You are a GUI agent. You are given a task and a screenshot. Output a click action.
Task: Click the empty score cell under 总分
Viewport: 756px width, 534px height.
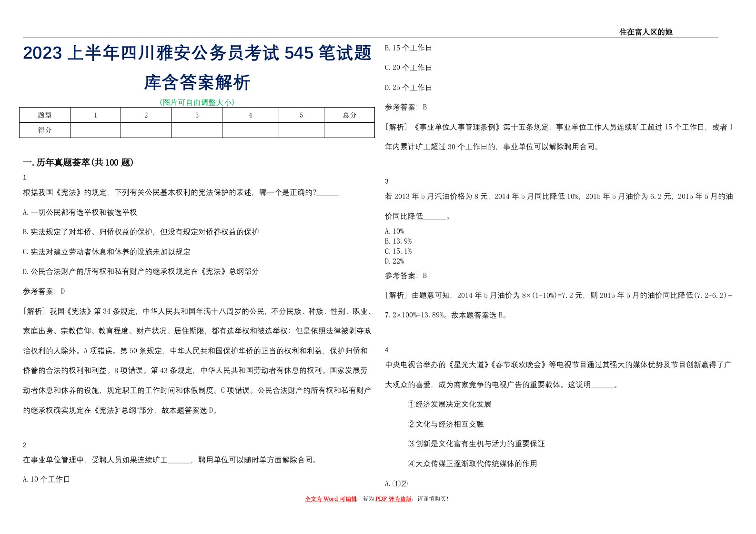(349, 130)
